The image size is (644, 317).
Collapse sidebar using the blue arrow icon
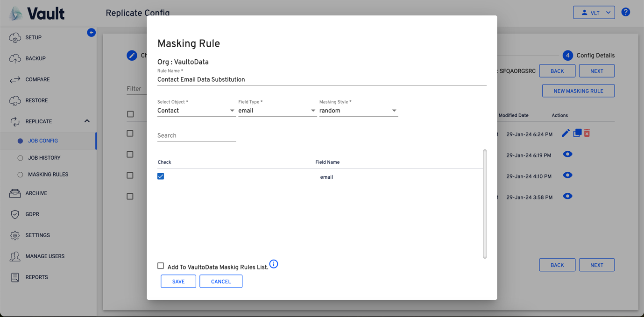[x=91, y=33]
